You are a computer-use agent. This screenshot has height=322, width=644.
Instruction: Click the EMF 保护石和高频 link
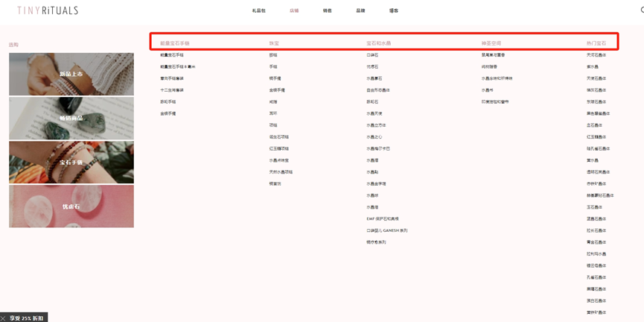383,219
